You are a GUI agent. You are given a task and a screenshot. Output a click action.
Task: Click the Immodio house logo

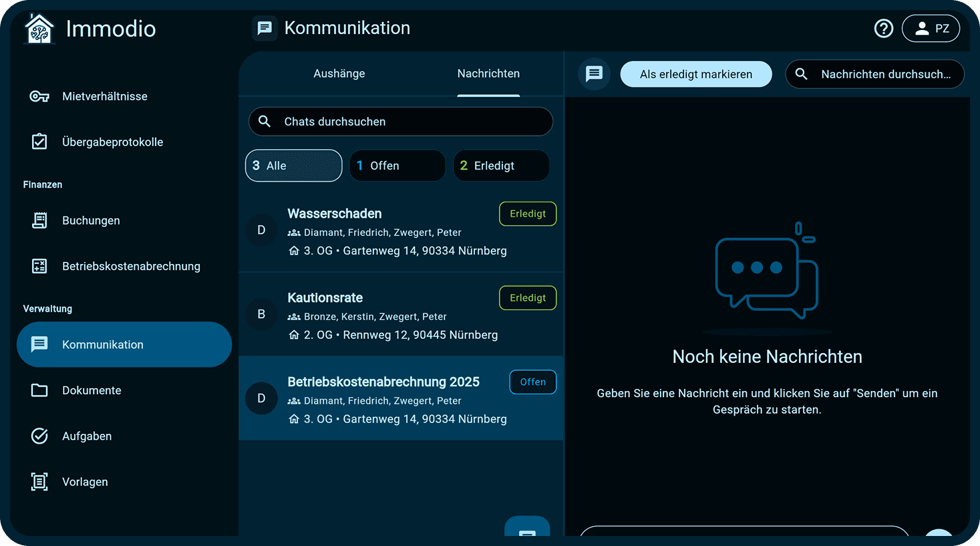39,29
